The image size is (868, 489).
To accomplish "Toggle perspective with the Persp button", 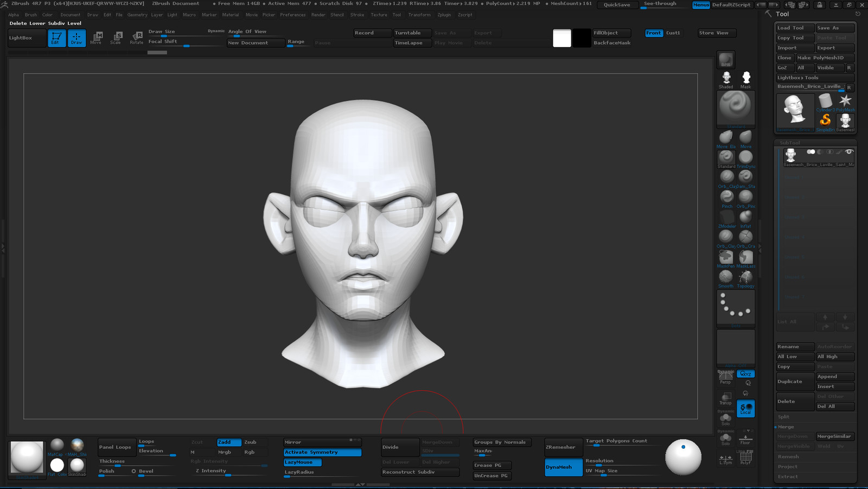I will click(x=726, y=377).
